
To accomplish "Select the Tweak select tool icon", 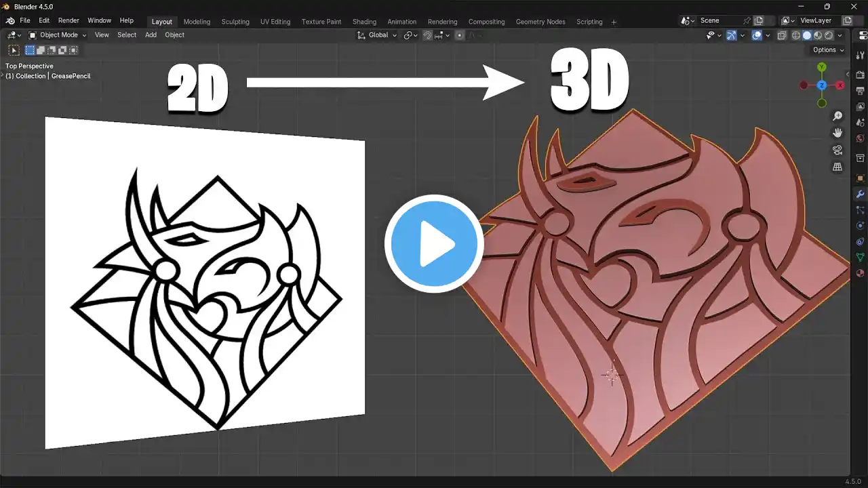I will [14, 50].
